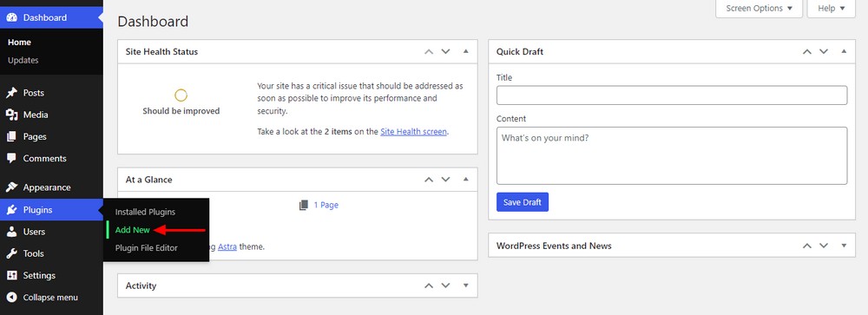Move Site Health Status panel down
This screenshot has height=315, width=868.
click(x=445, y=51)
